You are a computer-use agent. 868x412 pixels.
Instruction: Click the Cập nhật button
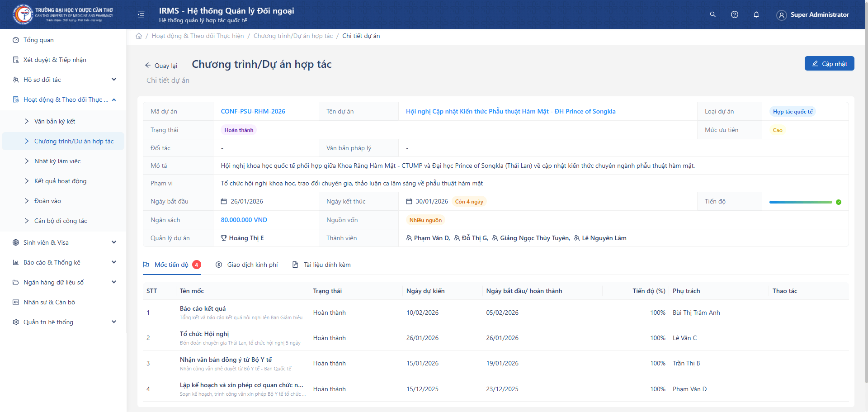pyautogui.click(x=829, y=64)
